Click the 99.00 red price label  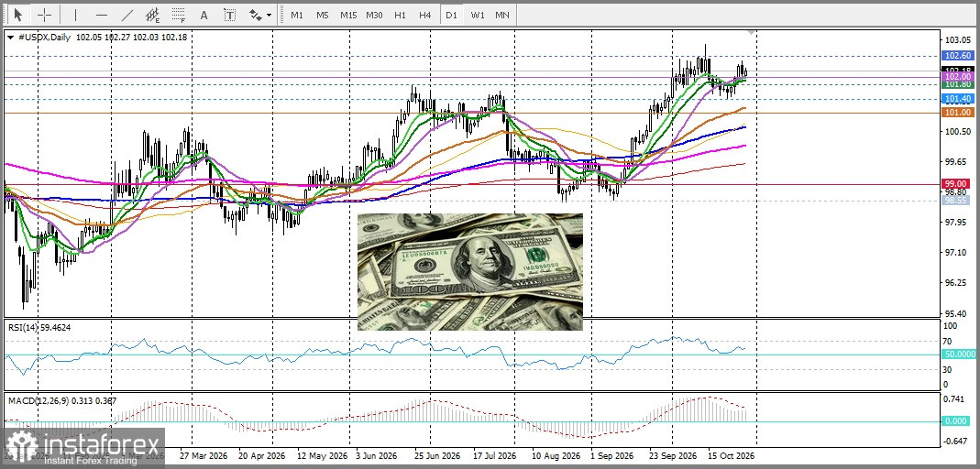[x=957, y=184]
